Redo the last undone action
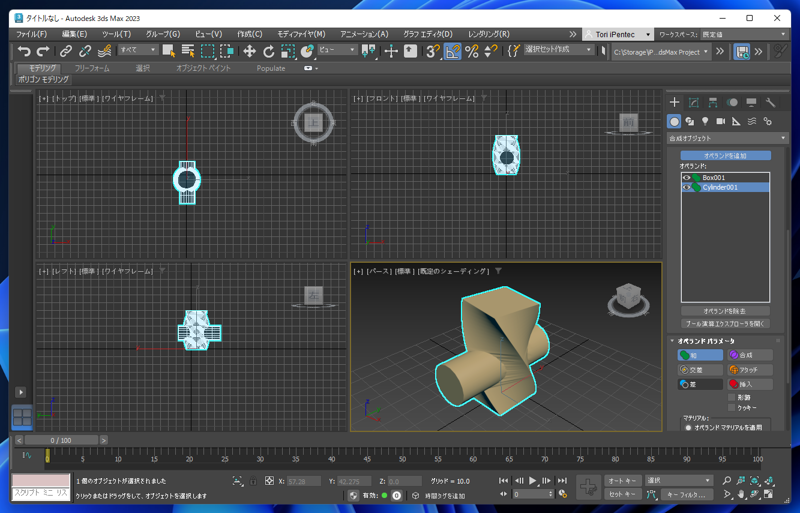Screen dimensions: 800x513 43,51
